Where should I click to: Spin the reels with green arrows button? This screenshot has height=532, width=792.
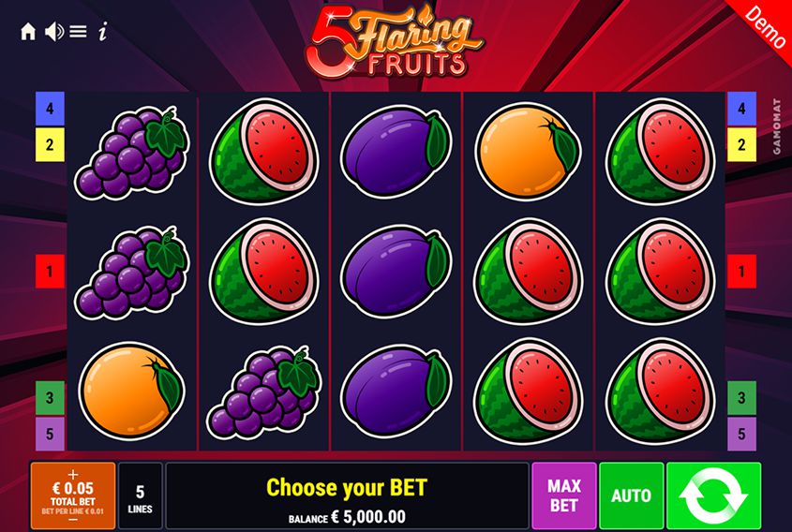(x=713, y=495)
